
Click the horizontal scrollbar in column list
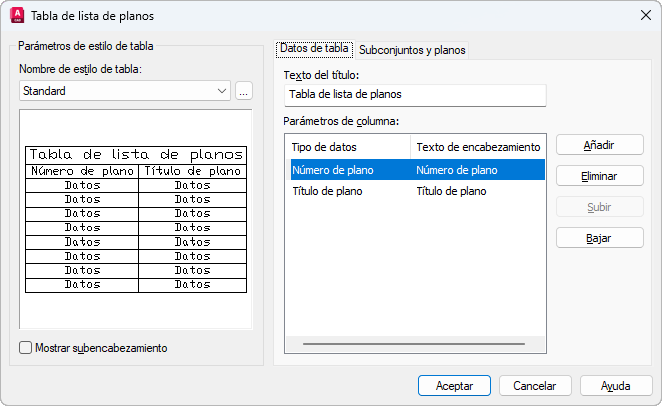coord(416,344)
